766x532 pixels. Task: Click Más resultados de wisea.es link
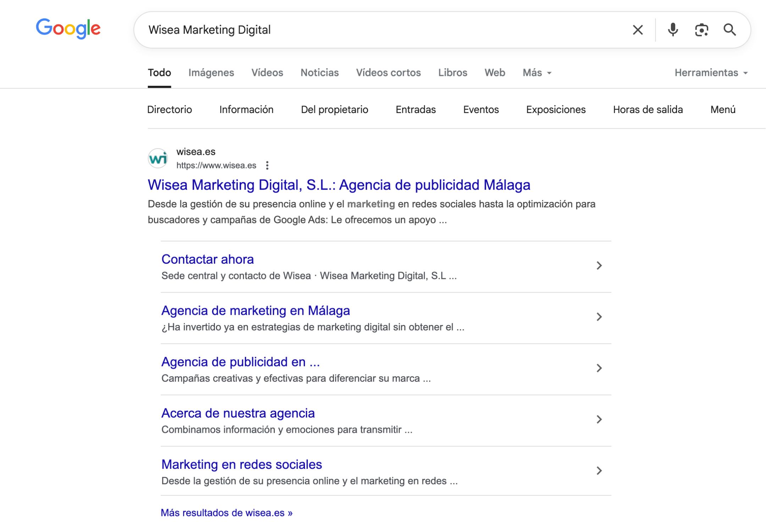click(x=226, y=513)
